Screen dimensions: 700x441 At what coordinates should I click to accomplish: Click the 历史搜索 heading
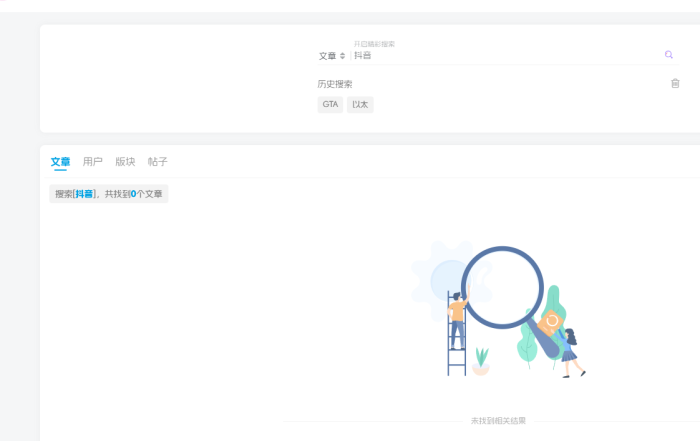(335, 84)
